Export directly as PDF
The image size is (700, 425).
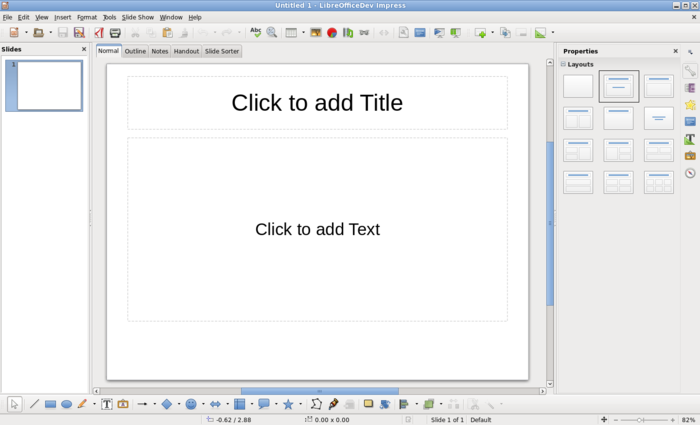99,33
